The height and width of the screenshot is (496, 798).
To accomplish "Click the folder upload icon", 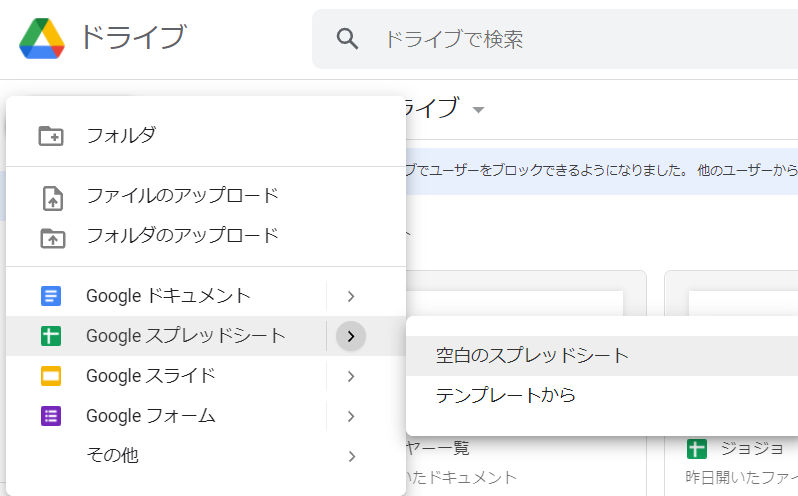I will (x=52, y=238).
